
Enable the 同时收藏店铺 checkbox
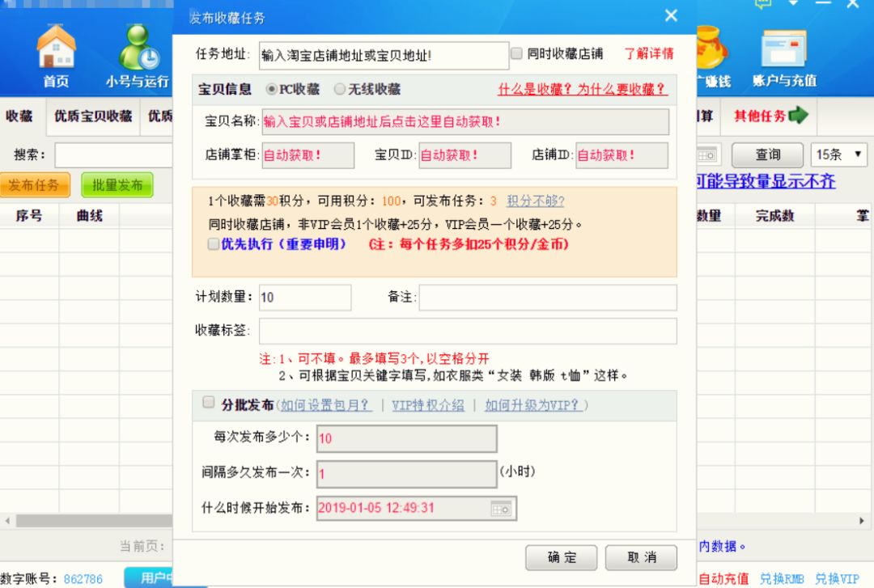[x=515, y=53]
